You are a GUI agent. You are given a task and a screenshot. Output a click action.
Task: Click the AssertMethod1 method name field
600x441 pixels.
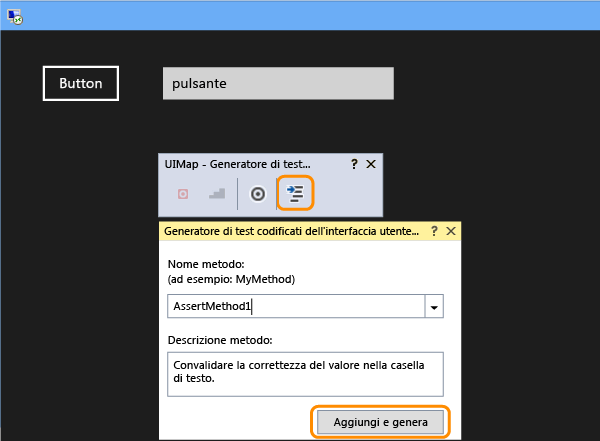296,306
